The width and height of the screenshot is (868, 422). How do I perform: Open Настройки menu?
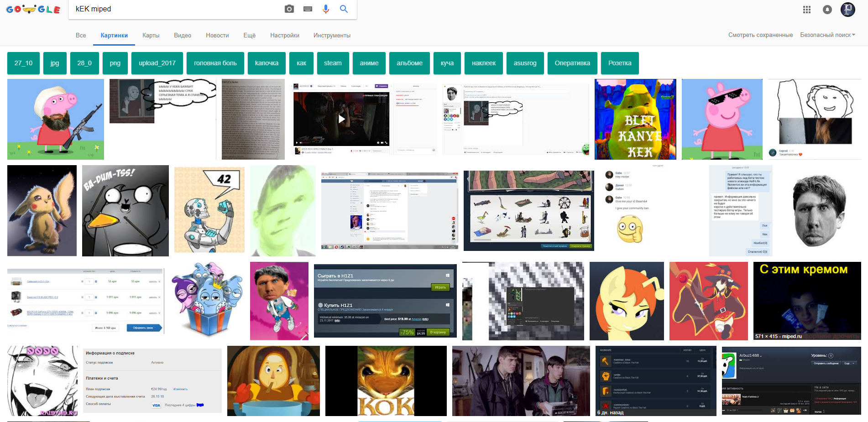285,35
